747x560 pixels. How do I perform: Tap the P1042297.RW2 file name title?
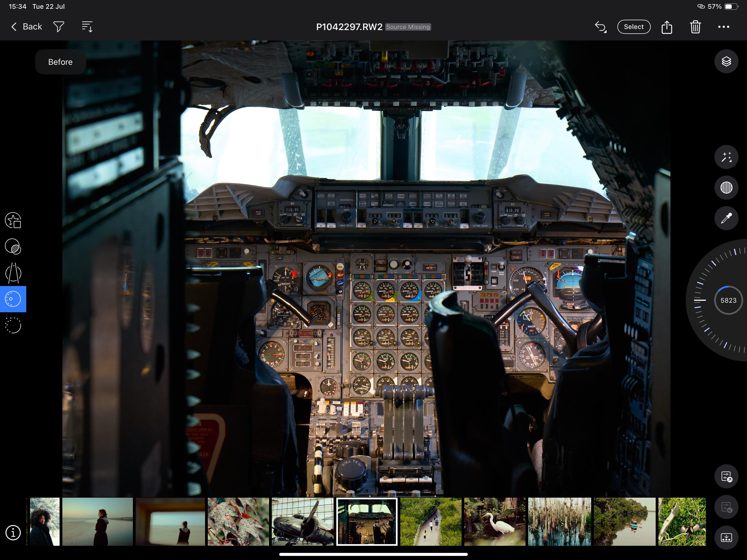349,27
